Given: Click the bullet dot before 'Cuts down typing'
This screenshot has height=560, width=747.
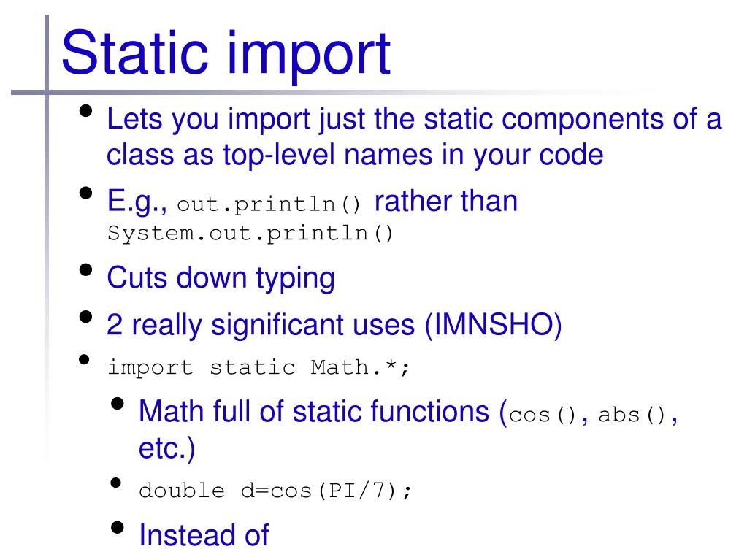Looking at the screenshot, I should [85, 269].
